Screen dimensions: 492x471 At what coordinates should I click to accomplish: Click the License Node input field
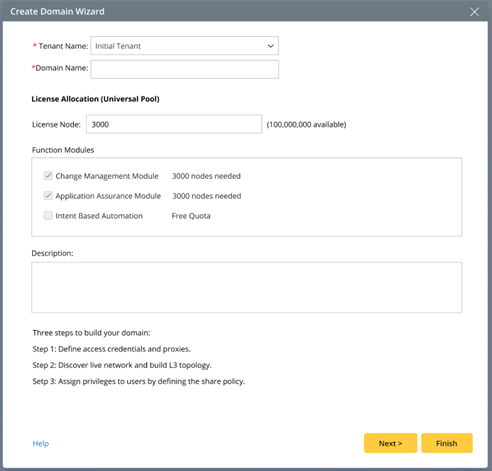pyautogui.click(x=174, y=124)
